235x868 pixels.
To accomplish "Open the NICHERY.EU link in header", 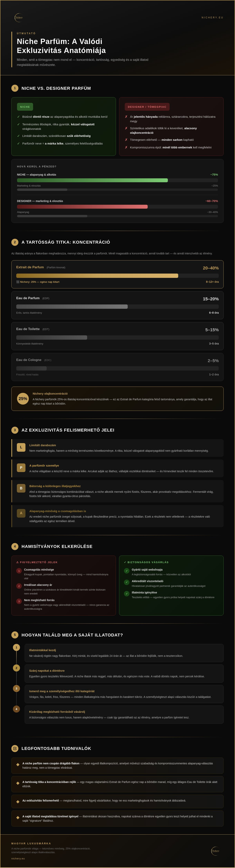I will pyautogui.click(x=212, y=18).
